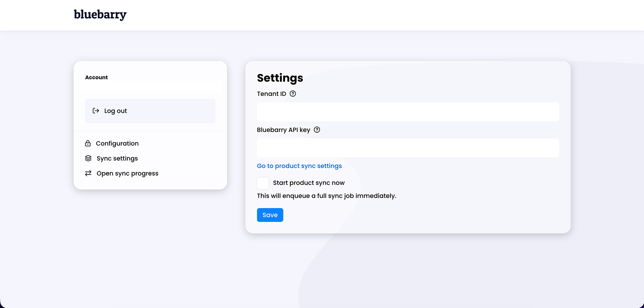Click the bluebarry logo in the header
The image size is (644, 308).
(x=100, y=15)
